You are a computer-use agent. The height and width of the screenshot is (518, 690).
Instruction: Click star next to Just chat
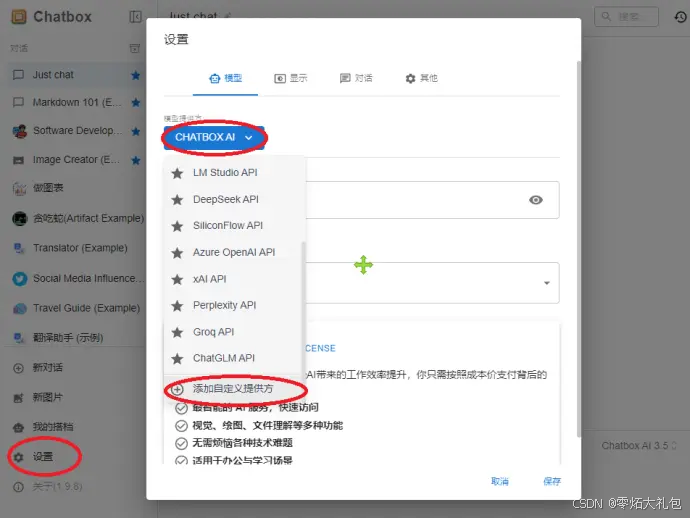[x=136, y=75]
